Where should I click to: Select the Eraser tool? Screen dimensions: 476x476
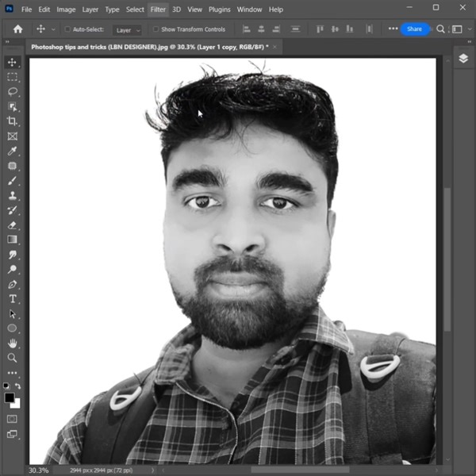click(x=12, y=225)
